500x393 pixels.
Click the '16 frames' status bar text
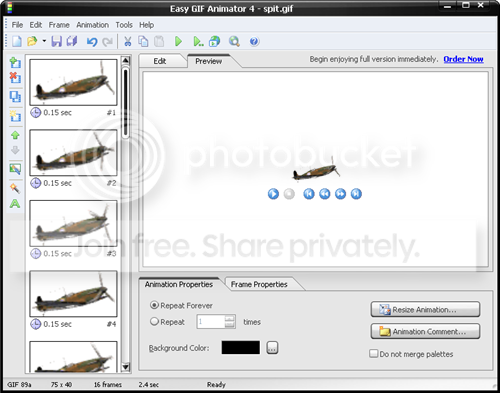coord(108,384)
